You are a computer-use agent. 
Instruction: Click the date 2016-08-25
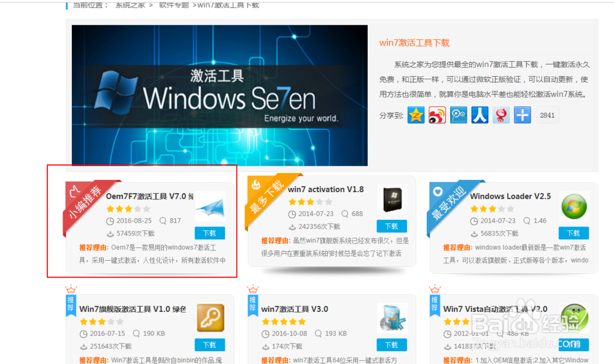pos(133,221)
